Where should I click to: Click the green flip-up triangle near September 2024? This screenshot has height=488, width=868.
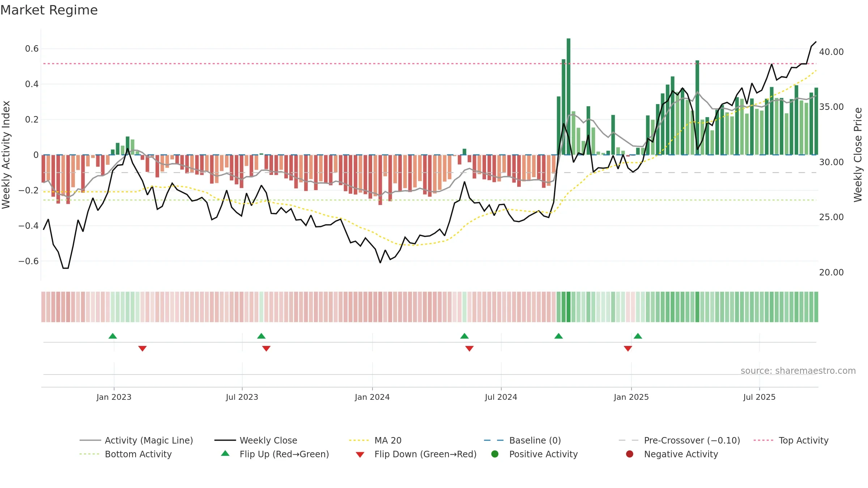(558, 336)
